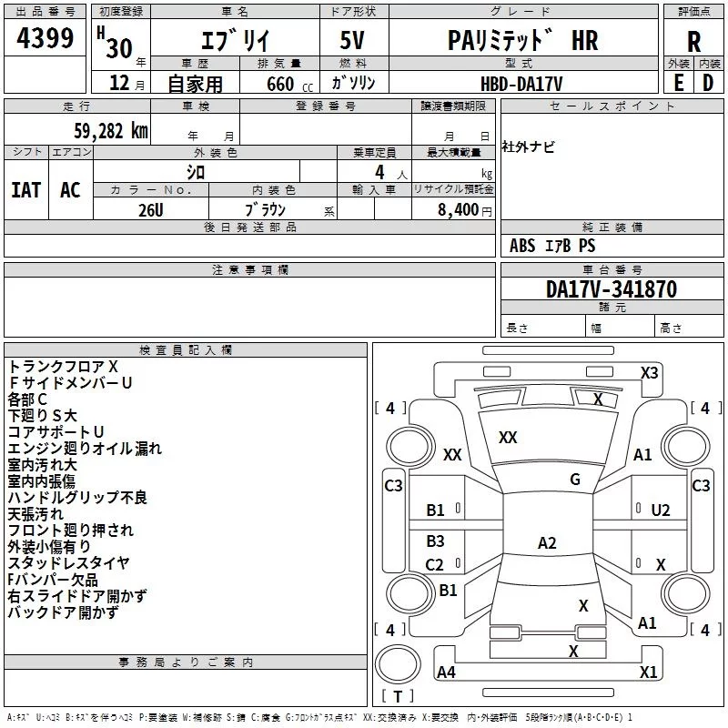Click the B3 mark on left side
Viewport: 728px width, 728px height.
point(435,541)
